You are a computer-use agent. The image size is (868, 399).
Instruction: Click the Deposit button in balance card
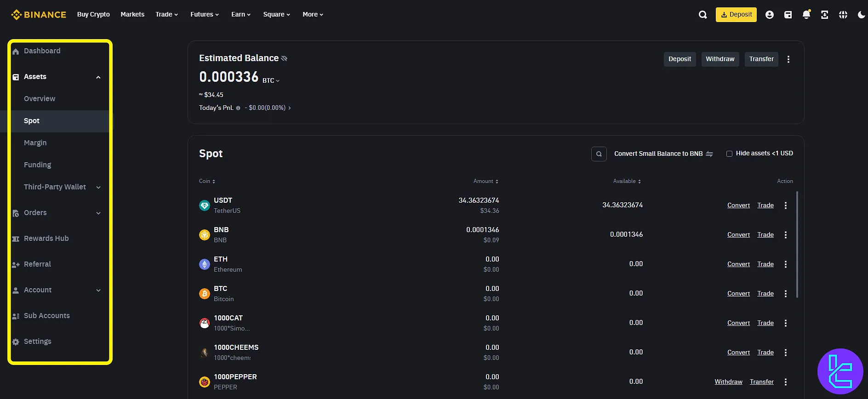680,59
